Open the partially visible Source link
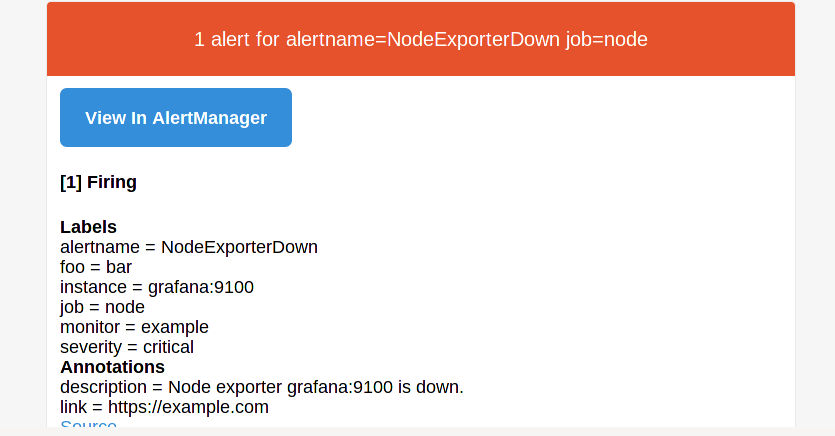 point(88,424)
